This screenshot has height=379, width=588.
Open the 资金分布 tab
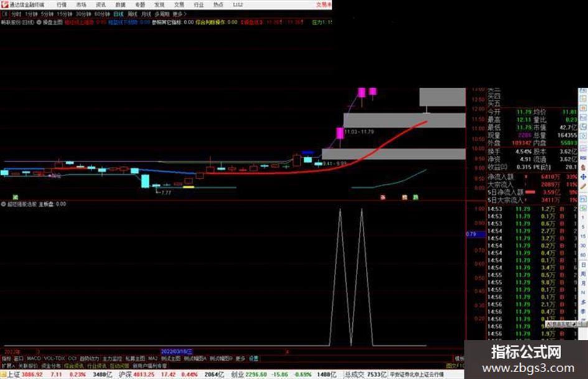point(51,365)
